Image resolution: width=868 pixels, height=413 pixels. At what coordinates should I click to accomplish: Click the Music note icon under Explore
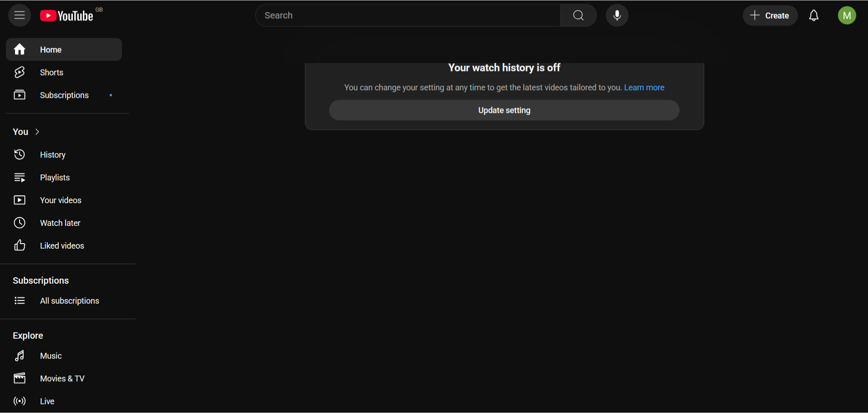coord(20,356)
